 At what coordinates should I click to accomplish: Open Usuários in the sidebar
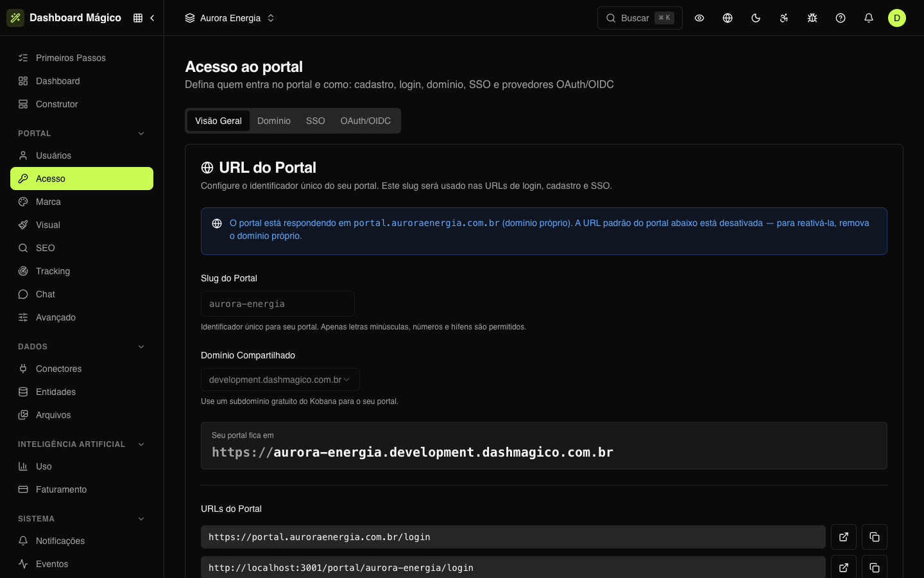point(81,155)
